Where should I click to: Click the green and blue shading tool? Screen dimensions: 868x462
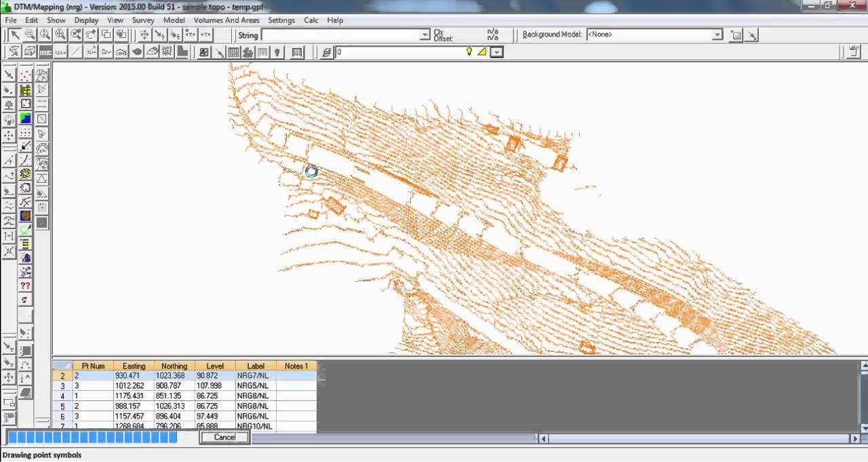pos(25,119)
